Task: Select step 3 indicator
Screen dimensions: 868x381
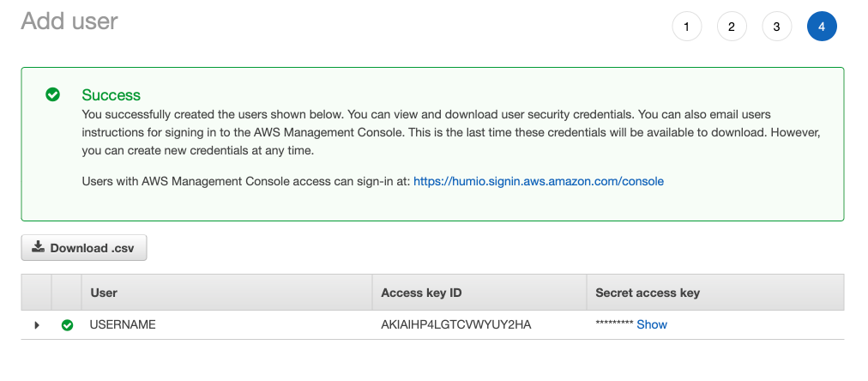Action: coord(776,27)
